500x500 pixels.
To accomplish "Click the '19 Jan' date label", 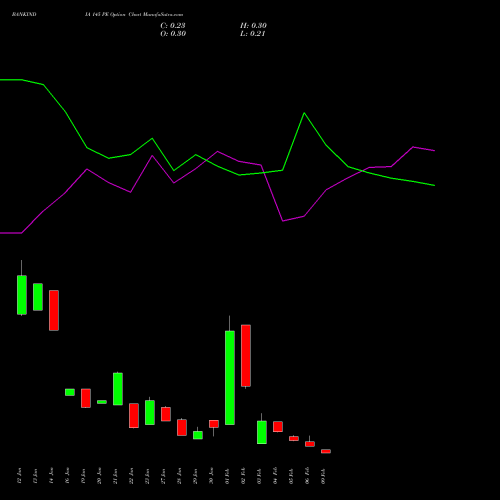I will [83, 476].
